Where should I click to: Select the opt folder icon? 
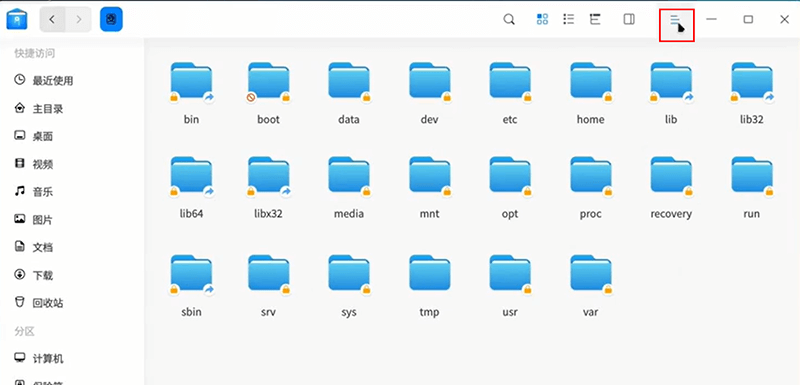coord(510,176)
